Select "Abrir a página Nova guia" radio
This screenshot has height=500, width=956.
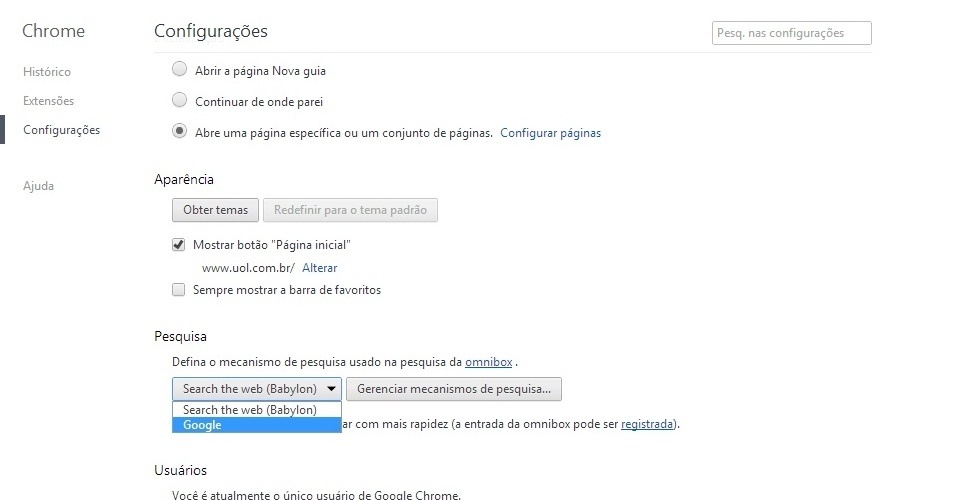coord(179,70)
